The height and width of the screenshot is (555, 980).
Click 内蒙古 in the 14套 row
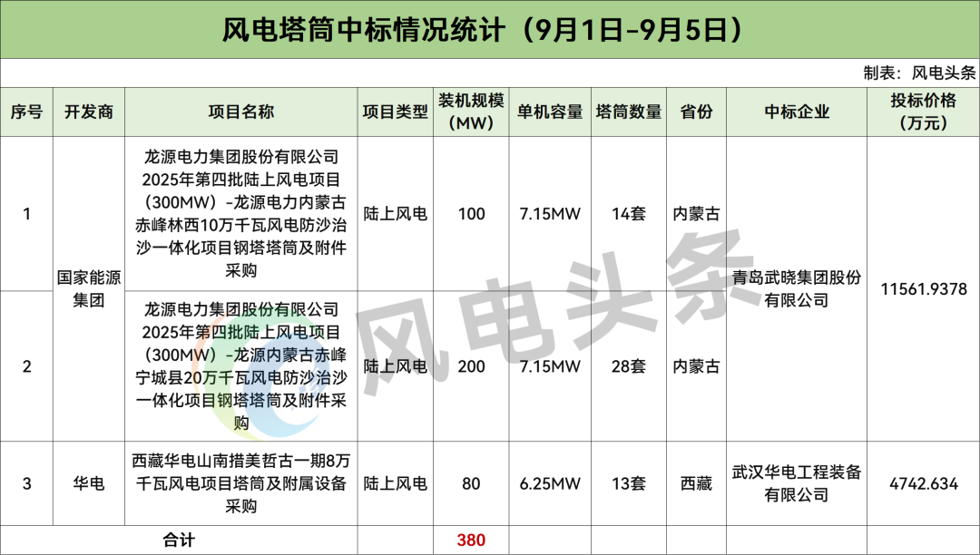[696, 214]
